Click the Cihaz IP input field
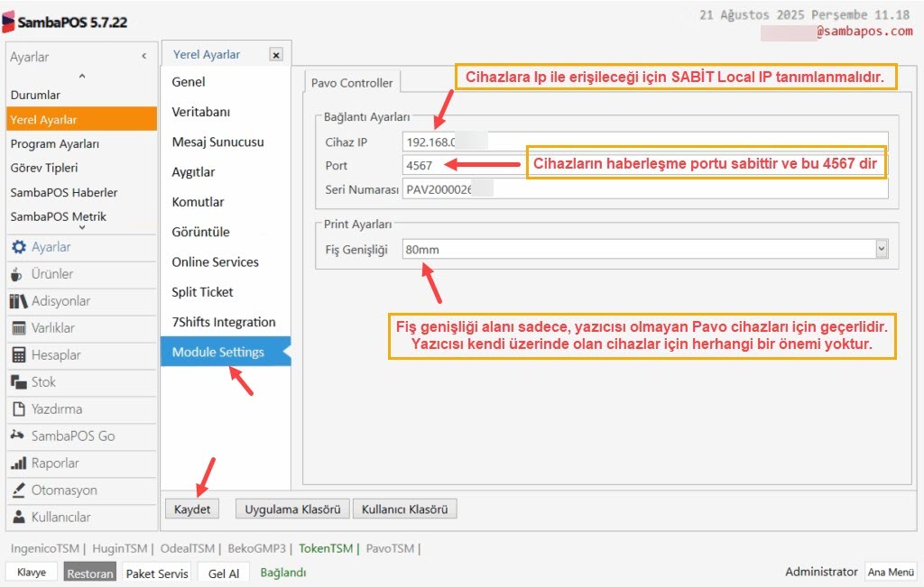The width and height of the screenshot is (924, 587). (645, 142)
